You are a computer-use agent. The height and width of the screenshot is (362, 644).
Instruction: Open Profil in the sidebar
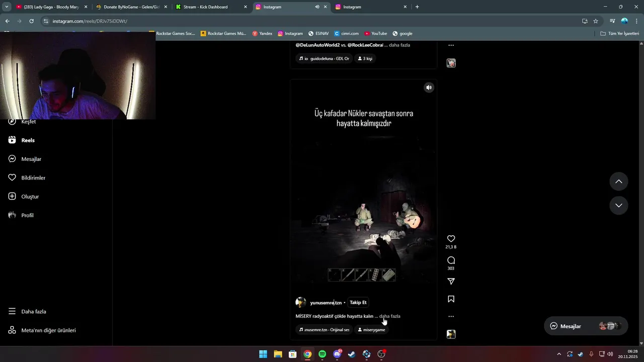pos(21,215)
